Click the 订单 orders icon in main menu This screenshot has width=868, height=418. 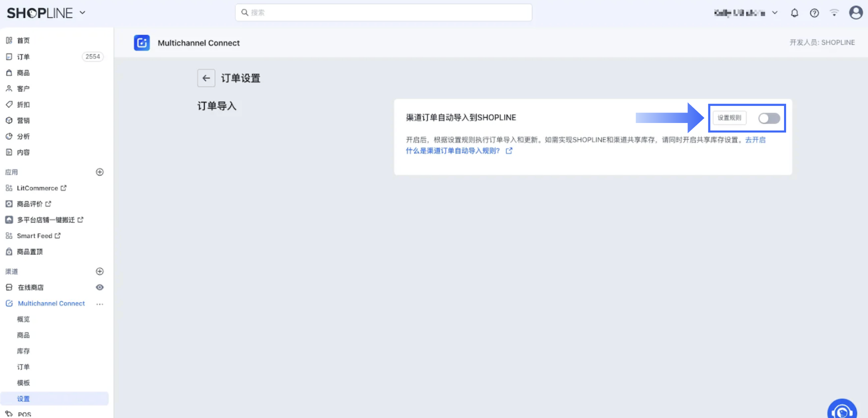point(9,57)
